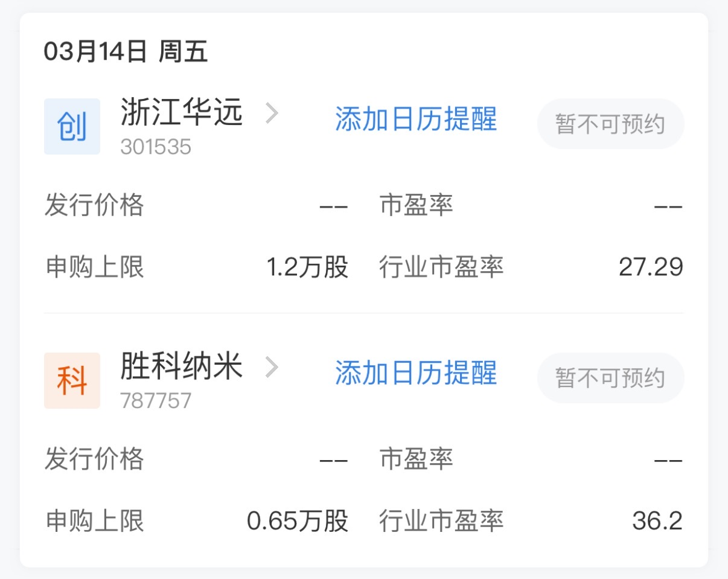Click 添加日历提醒 for 胜科纳米
Screen dimensions: 728x579
[416, 373]
